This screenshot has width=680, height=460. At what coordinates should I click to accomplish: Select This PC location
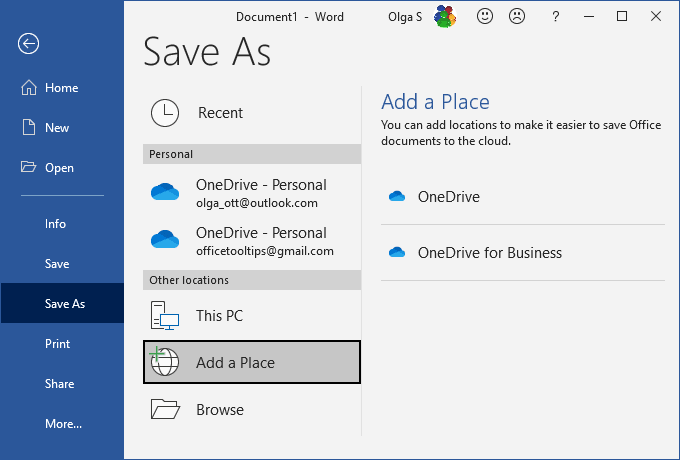click(x=252, y=315)
